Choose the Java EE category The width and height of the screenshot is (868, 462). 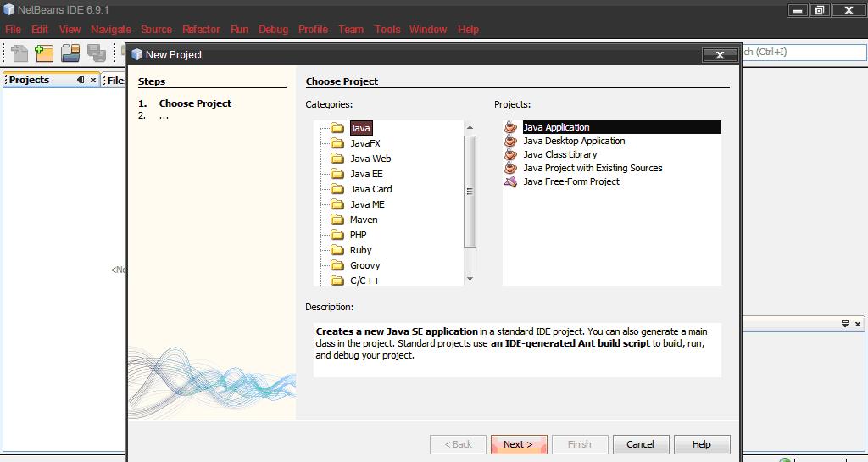pos(366,174)
